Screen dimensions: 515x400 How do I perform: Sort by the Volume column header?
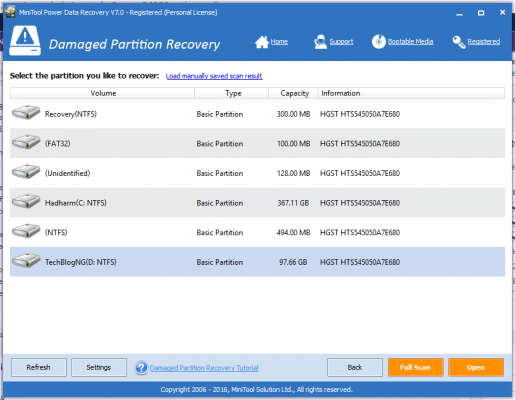(x=102, y=93)
